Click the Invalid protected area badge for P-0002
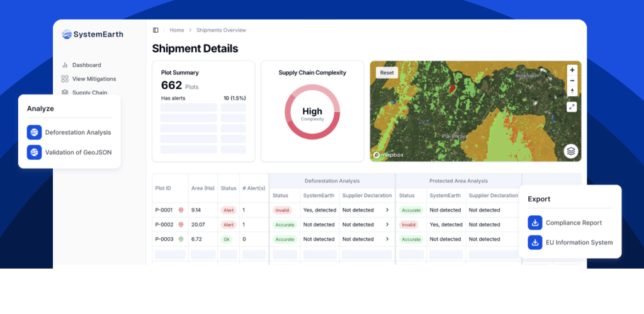Image resolution: width=644 pixels, height=314 pixels. pos(409,225)
